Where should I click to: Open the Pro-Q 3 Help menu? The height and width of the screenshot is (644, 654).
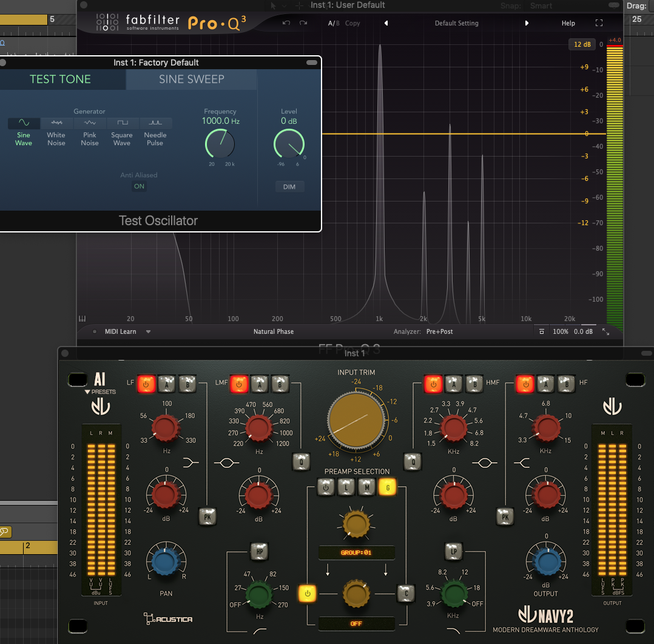click(568, 24)
